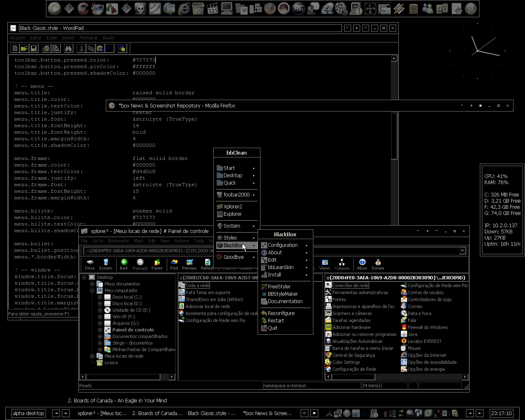525x420 pixels.
Task: Click the Views icon in xplorer² toolbar
Action: pos(324,265)
